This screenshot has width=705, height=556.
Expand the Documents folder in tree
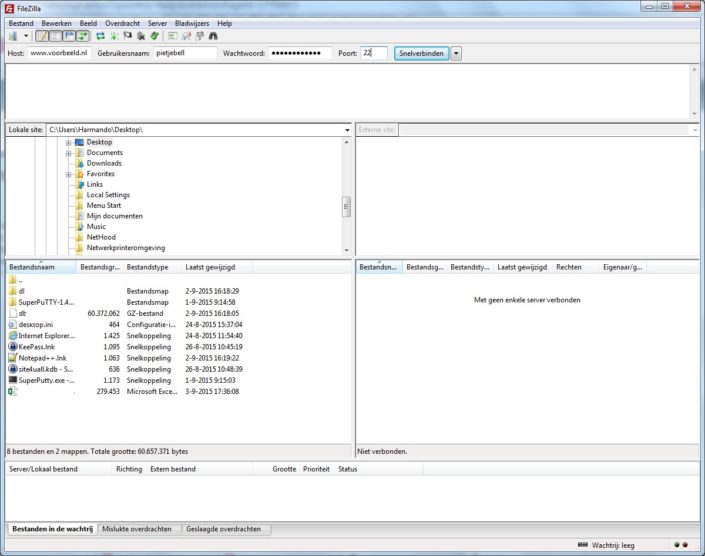69,153
